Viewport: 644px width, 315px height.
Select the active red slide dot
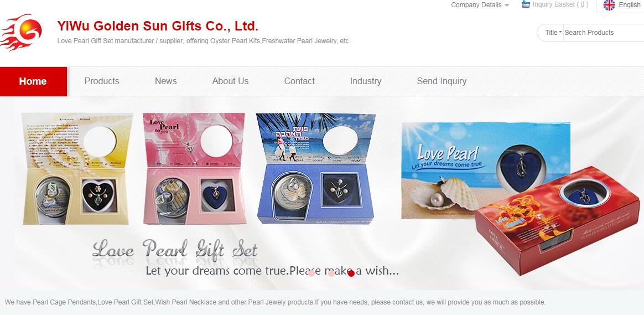[x=351, y=273]
